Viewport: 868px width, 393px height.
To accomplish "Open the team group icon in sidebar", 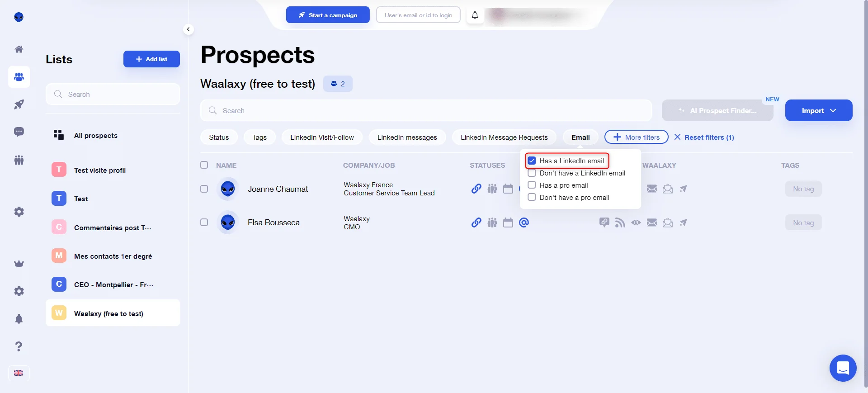I will pyautogui.click(x=19, y=160).
